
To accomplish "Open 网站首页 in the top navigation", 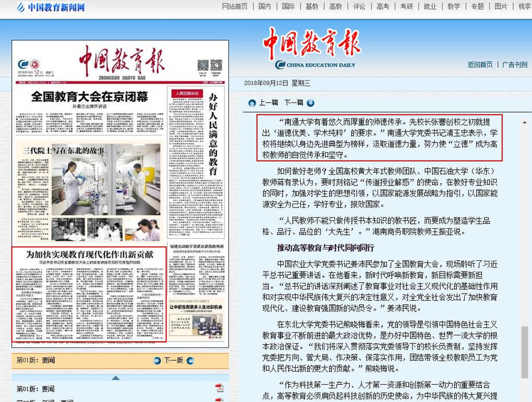I will coord(234,6).
